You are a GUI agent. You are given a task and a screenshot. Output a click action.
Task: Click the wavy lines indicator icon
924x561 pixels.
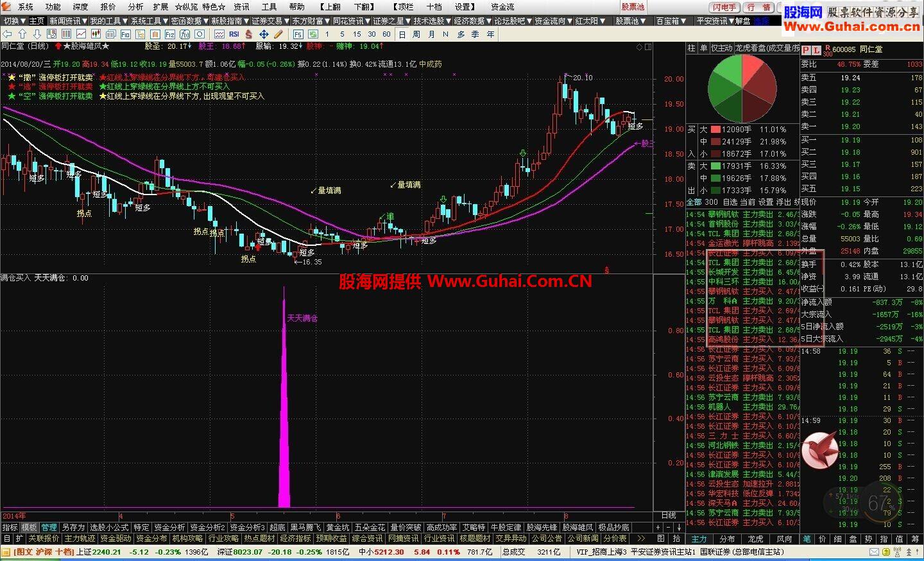[219, 33]
